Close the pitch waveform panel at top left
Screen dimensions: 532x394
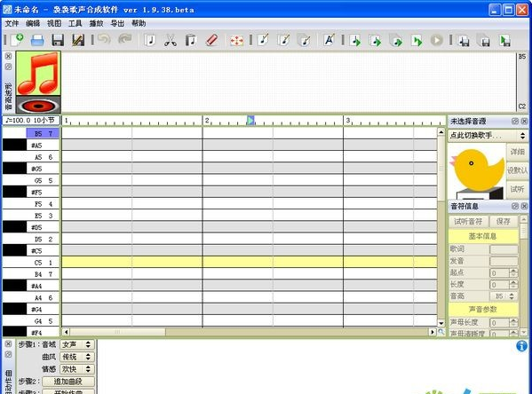pos(9,56)
